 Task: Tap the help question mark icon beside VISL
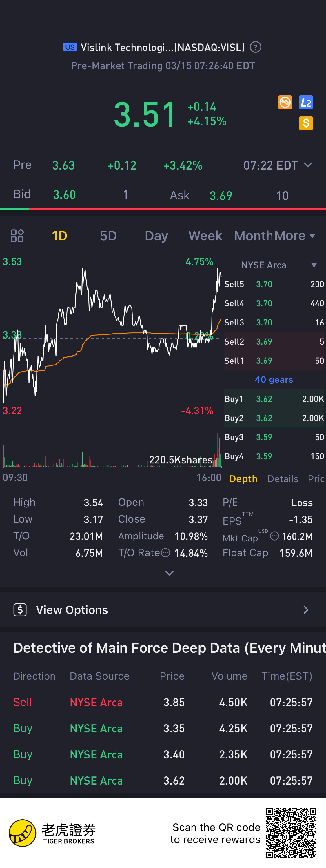255,47
